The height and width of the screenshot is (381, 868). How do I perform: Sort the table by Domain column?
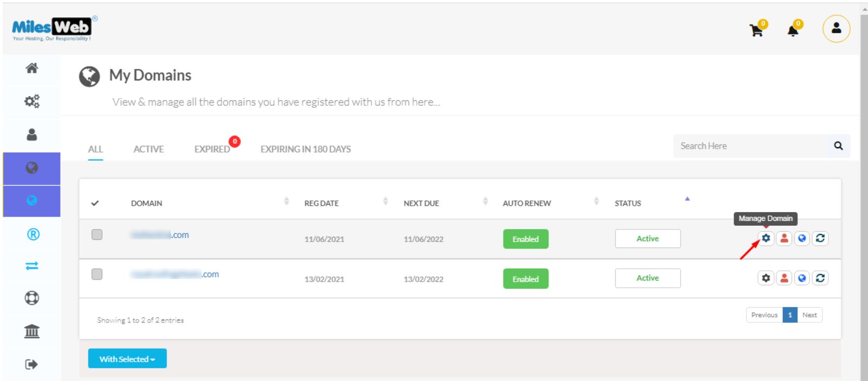pyautogui.click(x=146, y=203)
